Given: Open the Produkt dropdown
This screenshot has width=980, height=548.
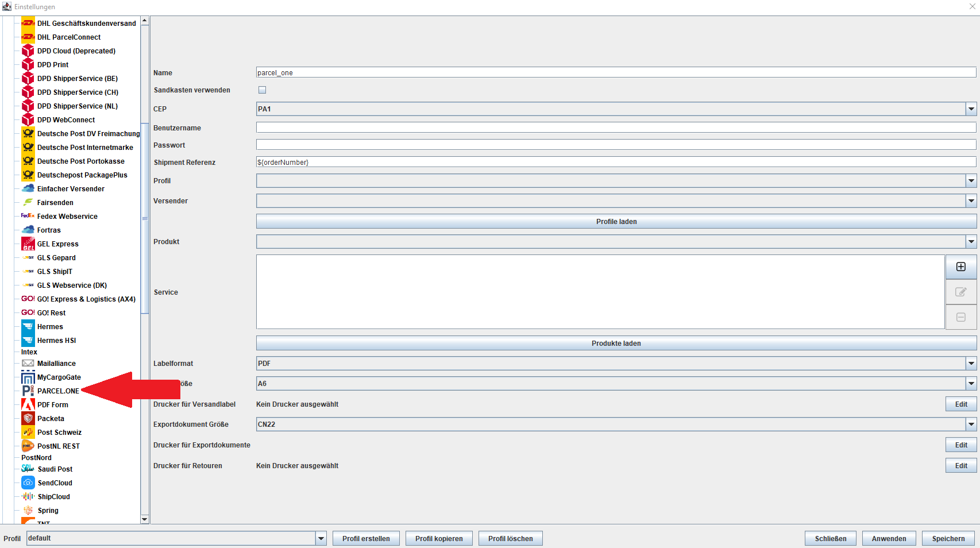Looking at the screenshot, I should 616,242.
